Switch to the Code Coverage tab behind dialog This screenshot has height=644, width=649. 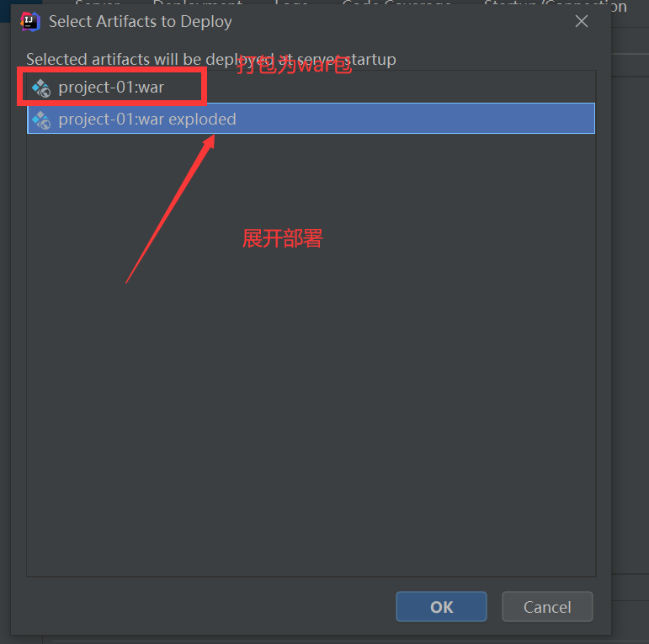[x=396, y=3]
